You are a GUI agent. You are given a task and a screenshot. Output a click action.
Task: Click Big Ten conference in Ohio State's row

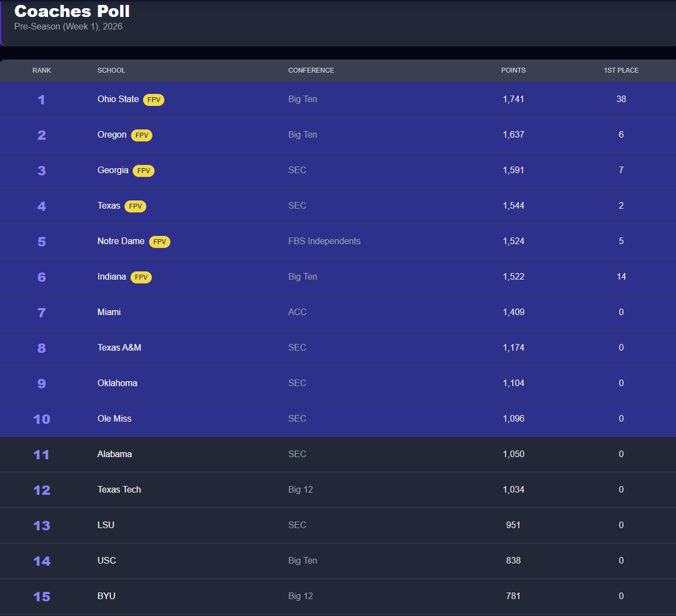click(303, 99)
